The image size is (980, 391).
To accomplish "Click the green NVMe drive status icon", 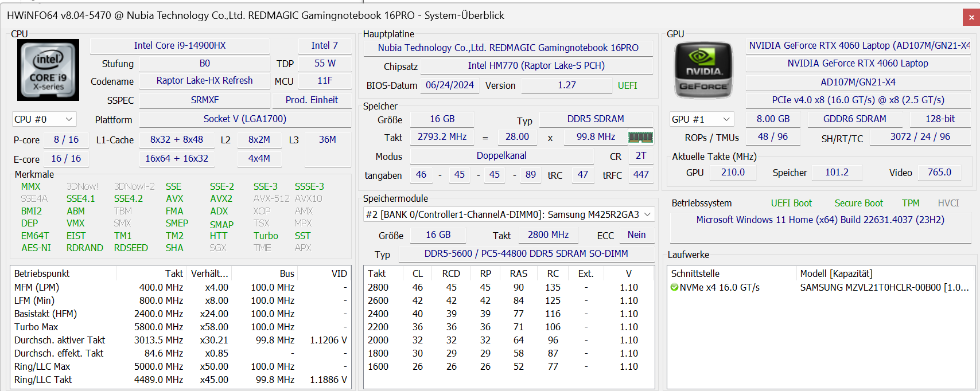I will coord(674,287).
